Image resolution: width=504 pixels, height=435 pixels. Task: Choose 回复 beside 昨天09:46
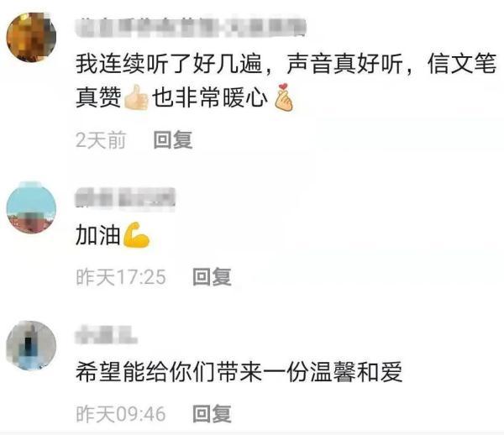[213, 414]
